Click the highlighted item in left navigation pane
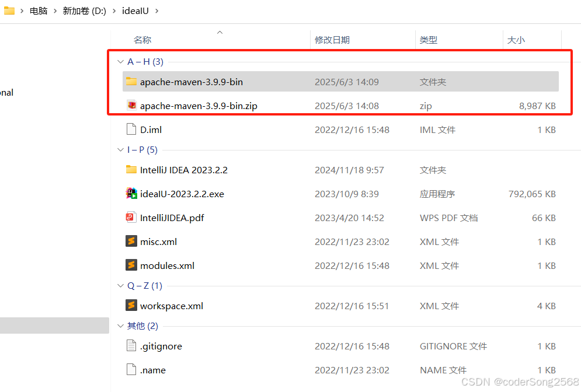 [54, 325]
